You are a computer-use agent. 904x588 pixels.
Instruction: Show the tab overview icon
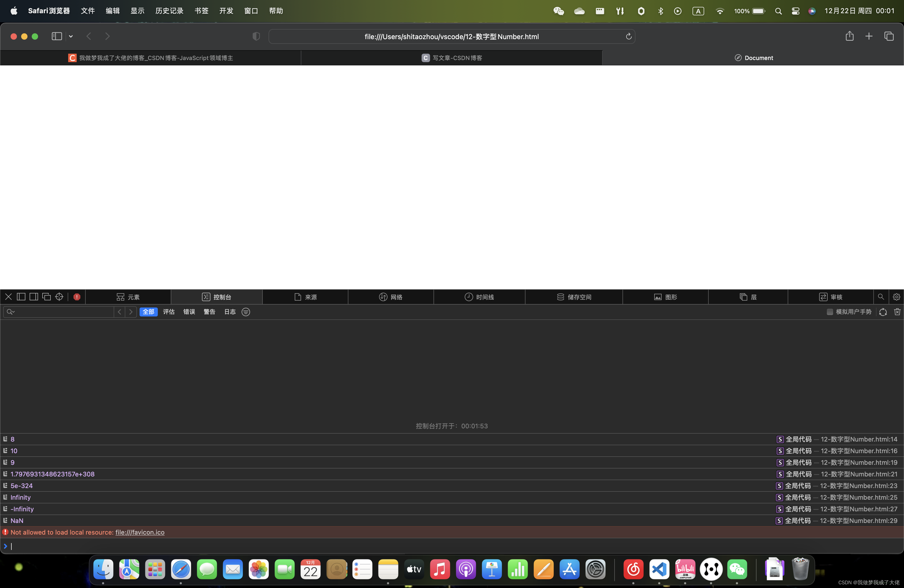coord(889,36)
